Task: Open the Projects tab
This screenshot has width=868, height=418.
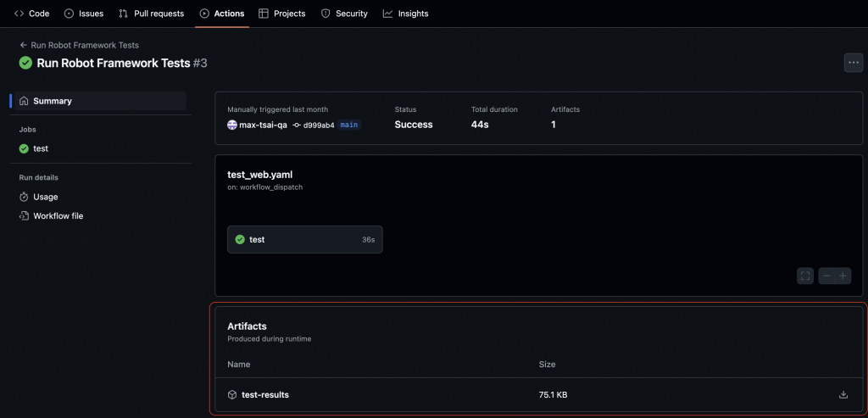Action: pos(281,14)
